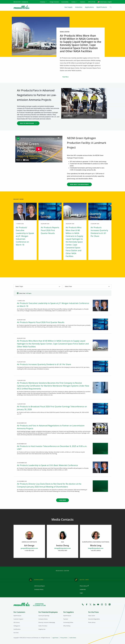The image size is (125, 644).
Task: Click All Topics feed link
Action: coord(29,293)
